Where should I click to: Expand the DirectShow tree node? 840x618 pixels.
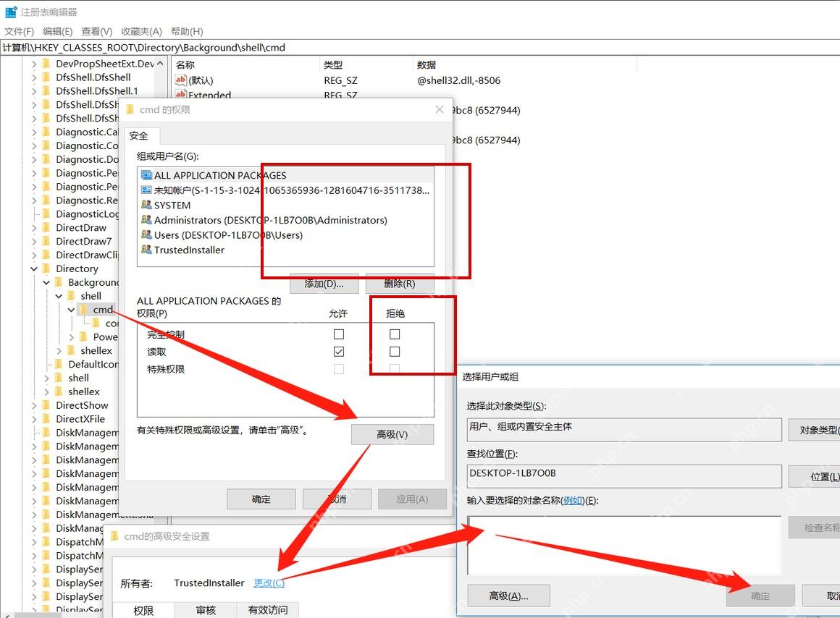coord(34,405)
